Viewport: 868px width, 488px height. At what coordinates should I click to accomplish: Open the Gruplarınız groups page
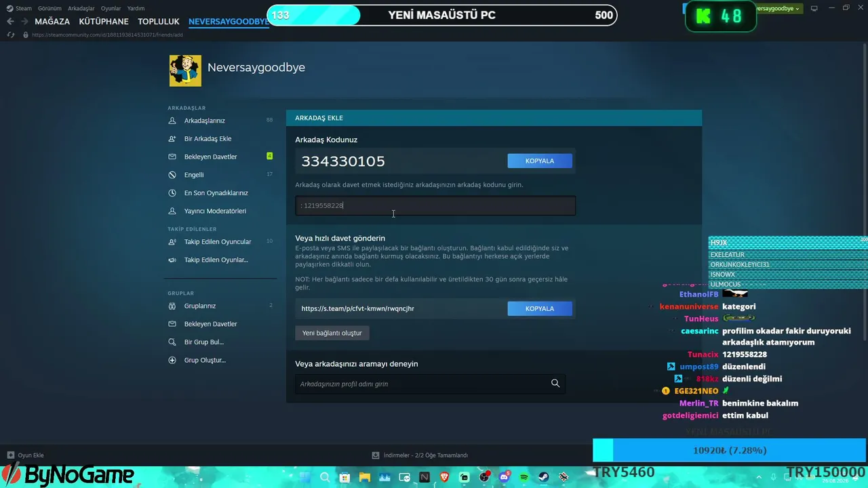point(200,306)
